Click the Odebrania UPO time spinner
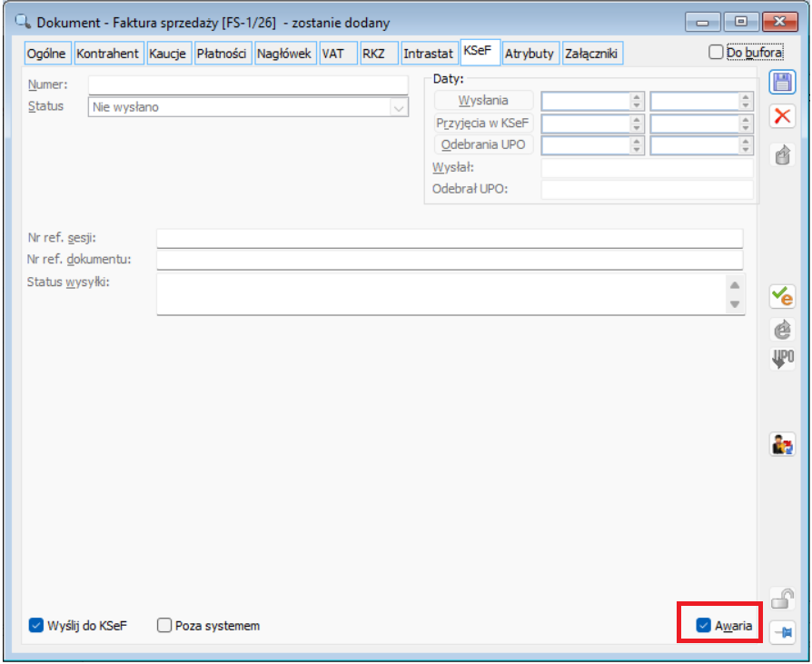The image size is (812, 664). point(745,145)
